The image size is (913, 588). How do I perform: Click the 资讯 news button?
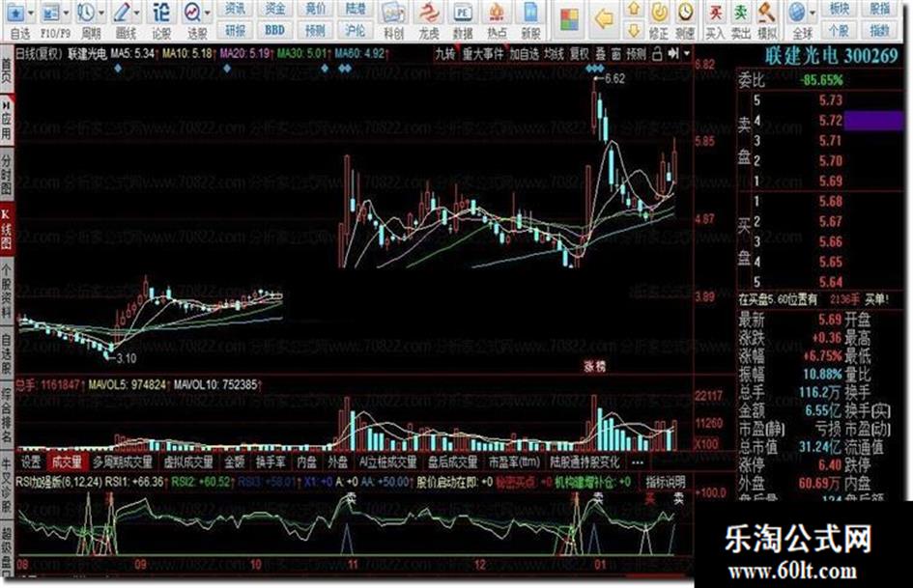tap(235, 8)
